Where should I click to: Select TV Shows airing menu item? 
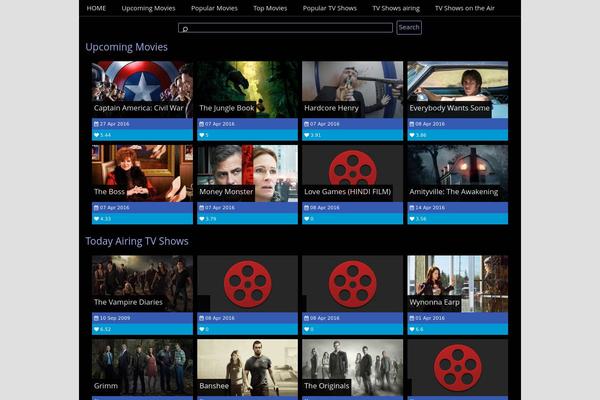click(x=396, y=8)
